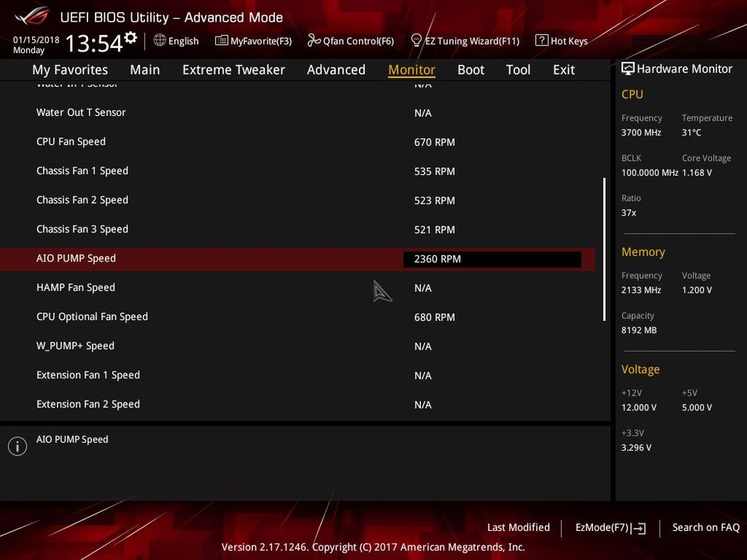Open the My Favorites tab
This screenshot has height=560, width=747.
[x=70, y=70]
